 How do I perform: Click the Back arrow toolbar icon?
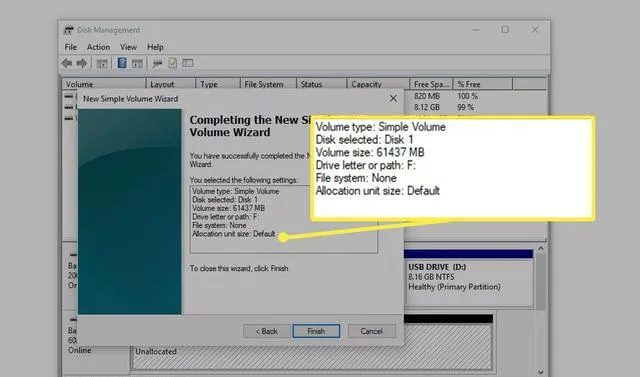(67, 63)
